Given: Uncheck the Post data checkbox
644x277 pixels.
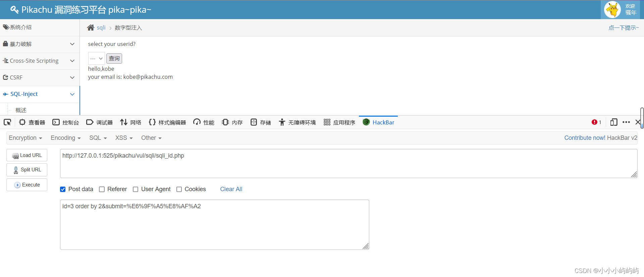Looking at the screenshot, I should click(x=63, y=189).
